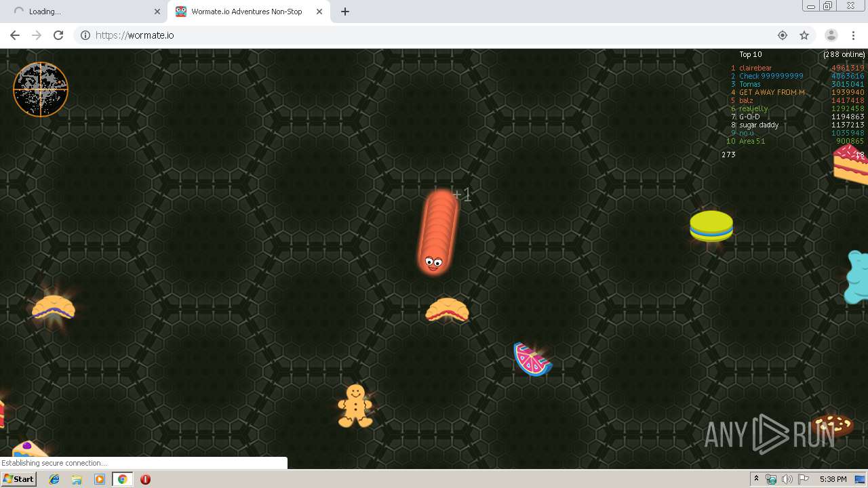The image size is (868, 488).
Task: Show hidden system tray icons
Action: 756,479
